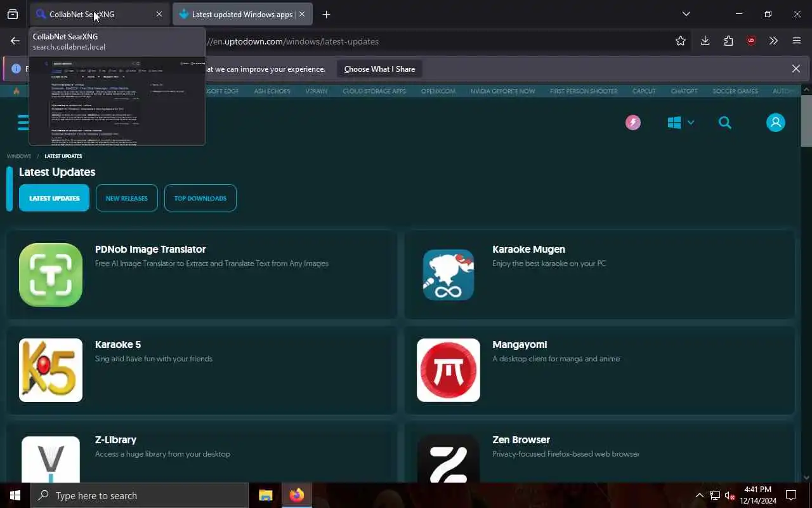
Task: Click the pink lightning bolt icon
Action: click(633, 123)
